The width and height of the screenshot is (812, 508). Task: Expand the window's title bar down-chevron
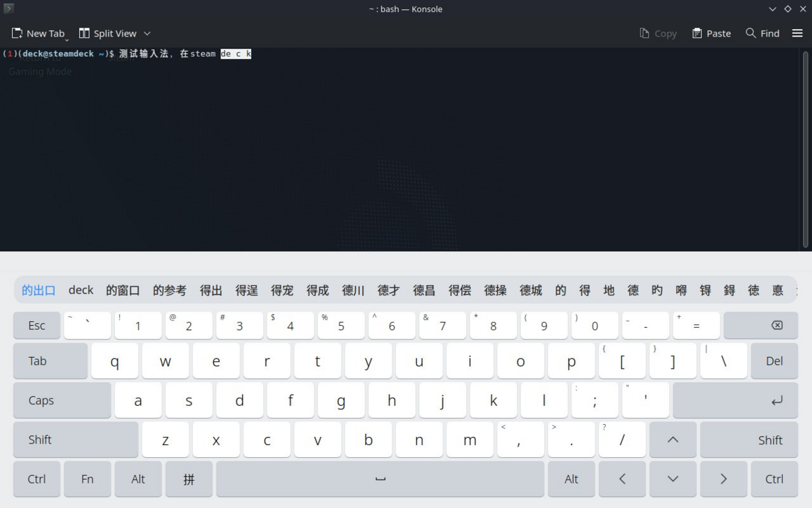773,9
